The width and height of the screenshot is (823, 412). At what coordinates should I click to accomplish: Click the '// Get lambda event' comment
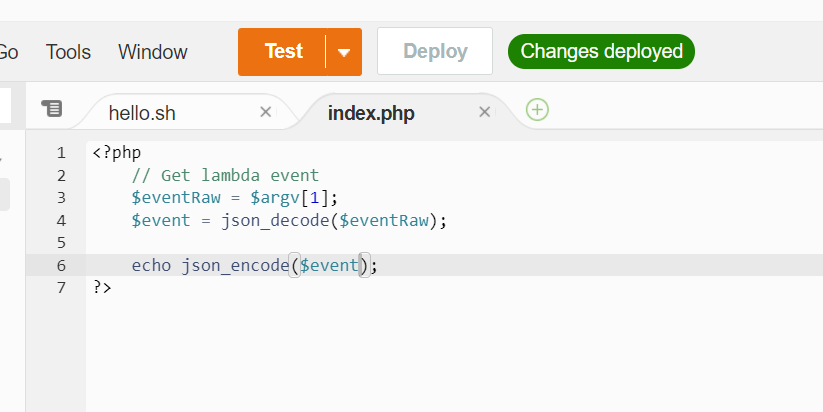point(225,175)
